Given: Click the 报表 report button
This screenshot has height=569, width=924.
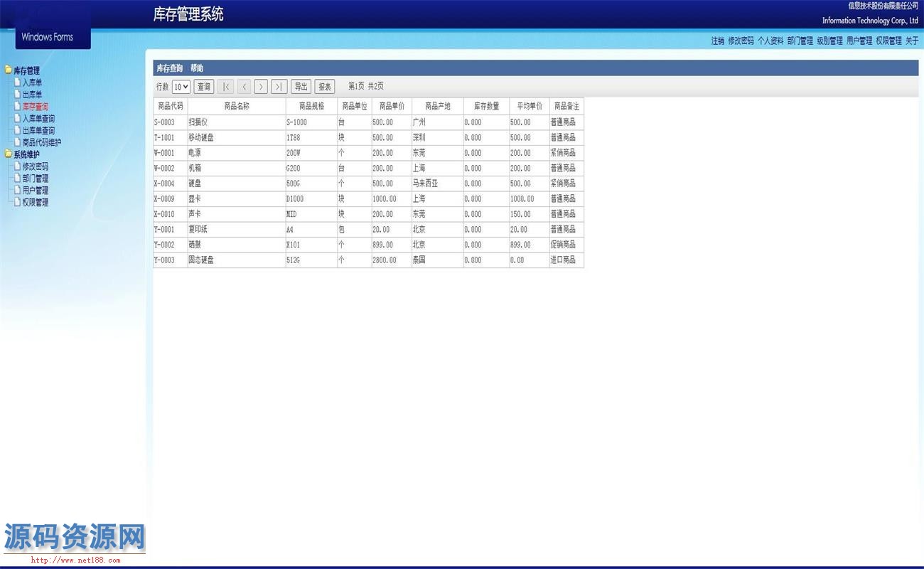Looking at the screenshot, I should point(325,87).
